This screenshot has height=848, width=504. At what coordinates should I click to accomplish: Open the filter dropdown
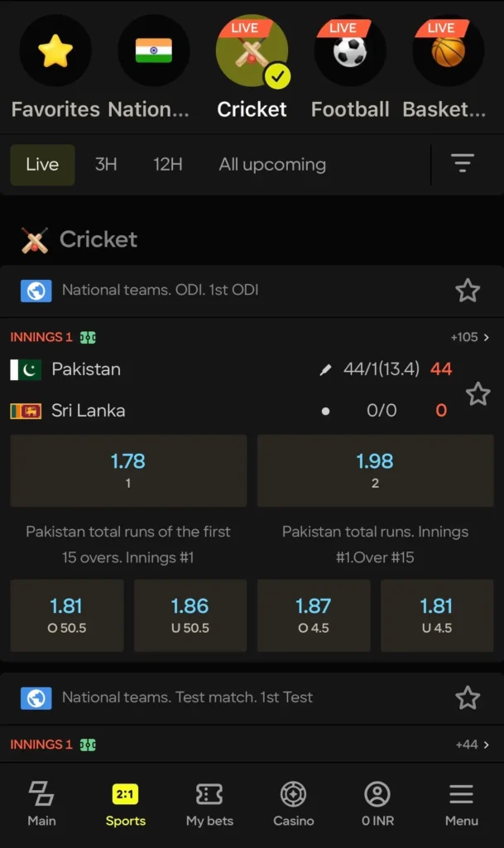(x=462, y=164)
